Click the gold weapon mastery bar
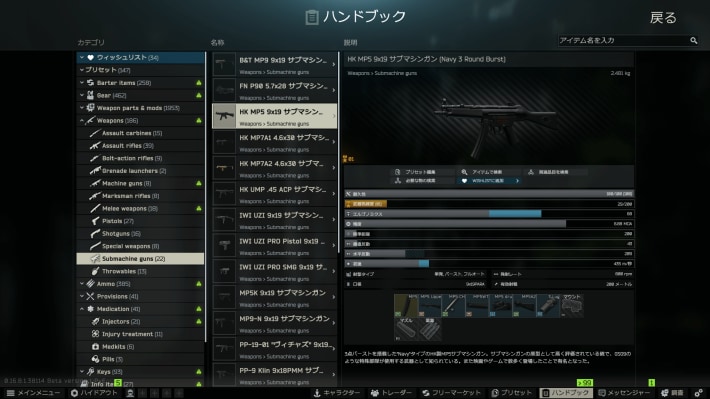710x399 pixels. (x=366, y=204)
